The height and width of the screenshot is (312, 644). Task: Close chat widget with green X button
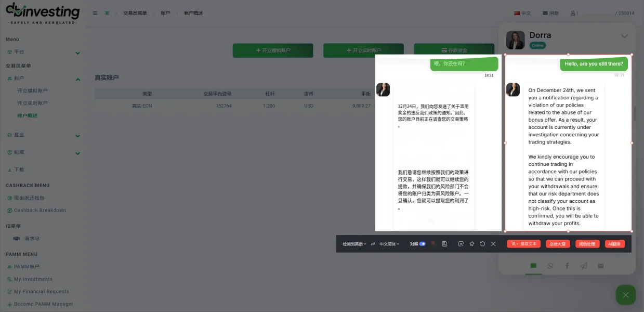pyautogui.click(x=626, y=295)
